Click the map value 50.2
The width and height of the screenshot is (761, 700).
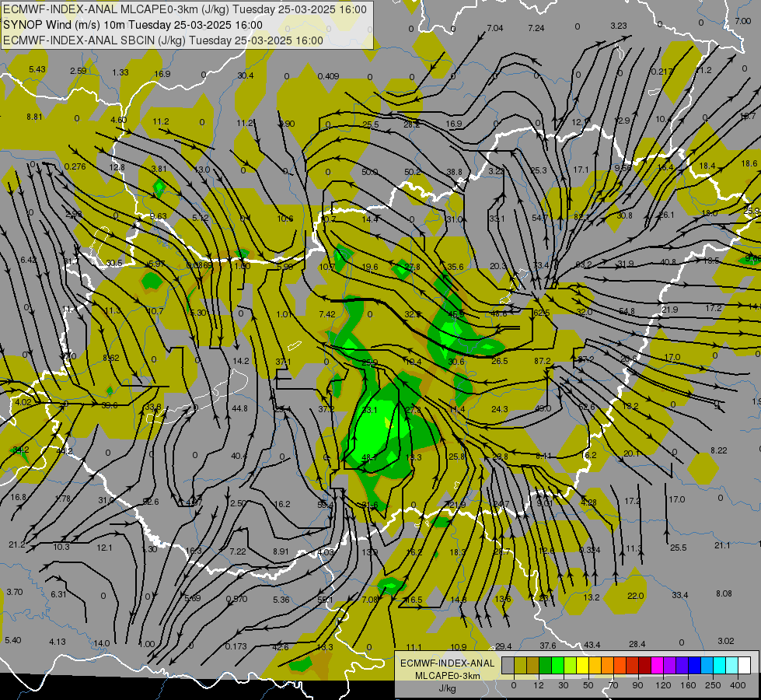pos(413,172)
